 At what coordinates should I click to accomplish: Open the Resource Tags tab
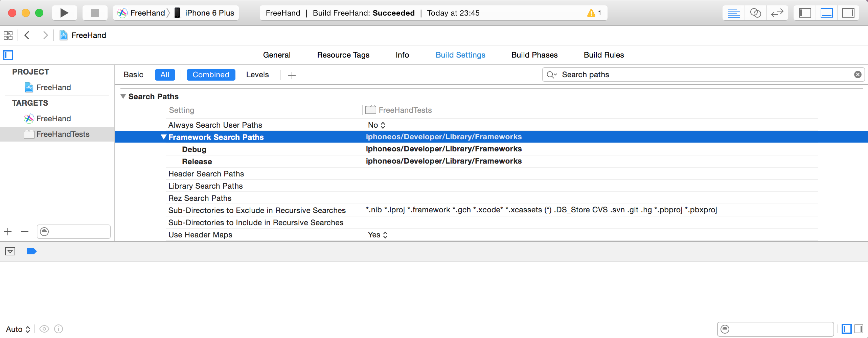click(343, 55)
